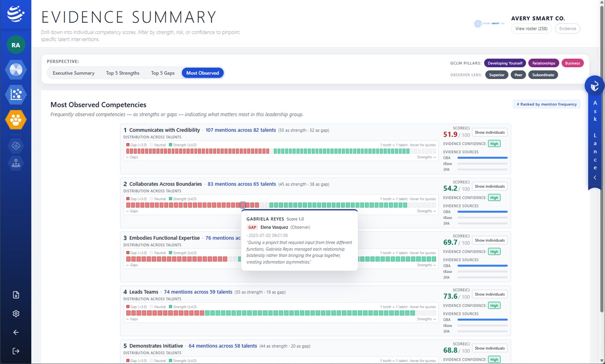Click Communicates with Credibility competency title
605x364 pixels.
(164, 130)
